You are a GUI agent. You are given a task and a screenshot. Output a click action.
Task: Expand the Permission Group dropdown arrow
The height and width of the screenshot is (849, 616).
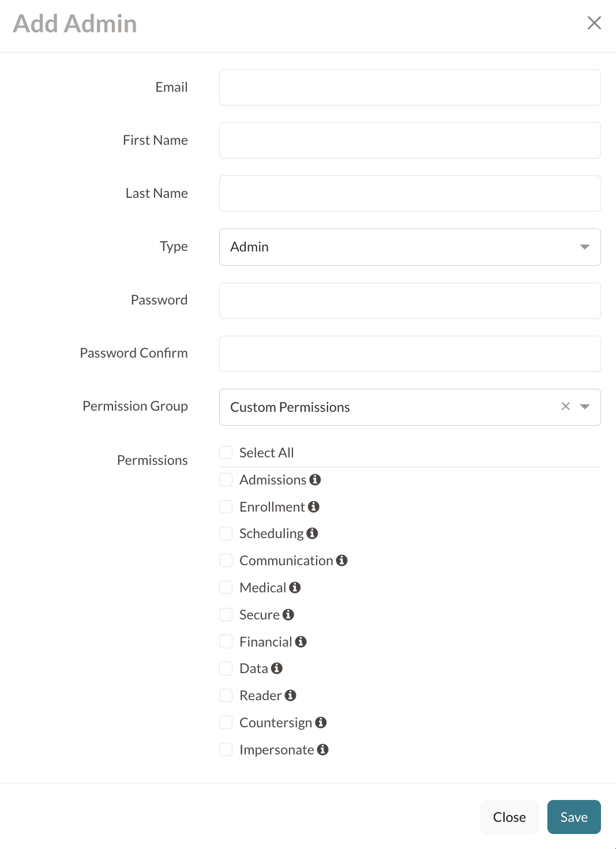coord(585,407)
